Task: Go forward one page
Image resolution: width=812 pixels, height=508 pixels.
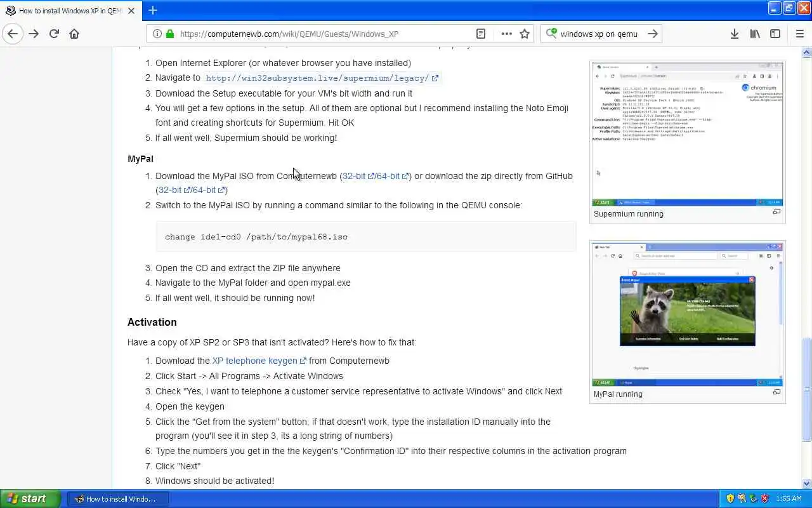Action: 34,34
